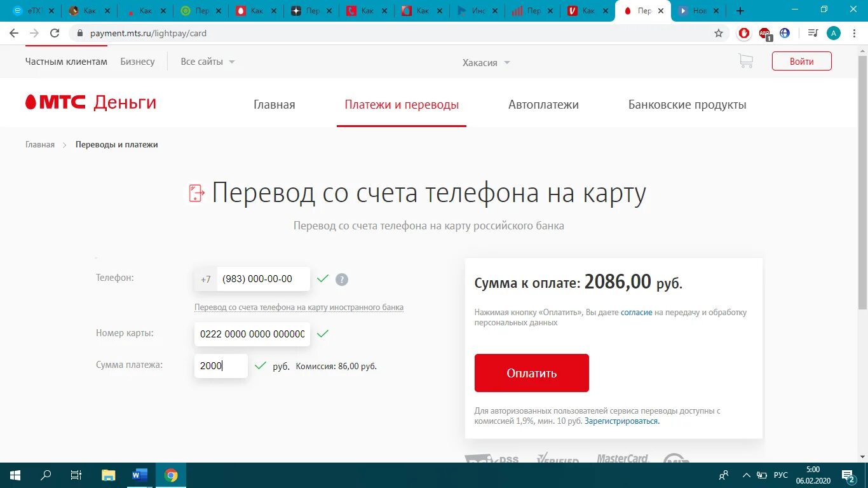Close the active MTS browser tab
868x488 pixels.
coord(661,11)
